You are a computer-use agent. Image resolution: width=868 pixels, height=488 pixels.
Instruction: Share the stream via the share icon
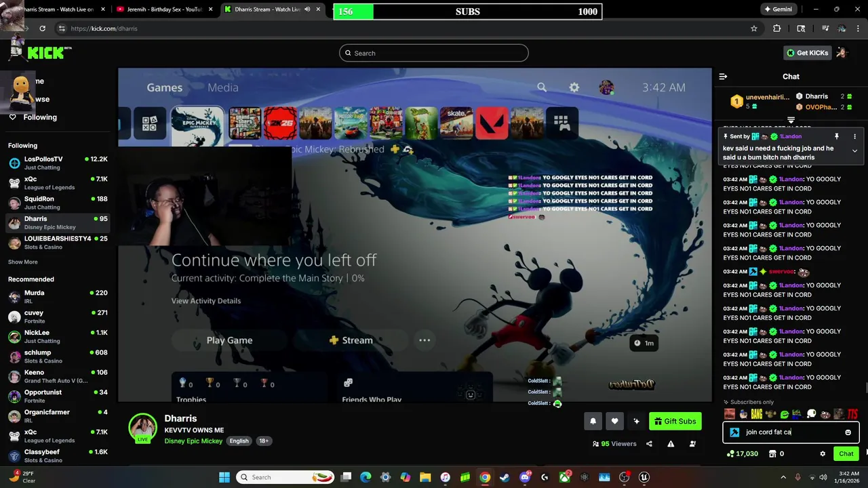point(649,444)
